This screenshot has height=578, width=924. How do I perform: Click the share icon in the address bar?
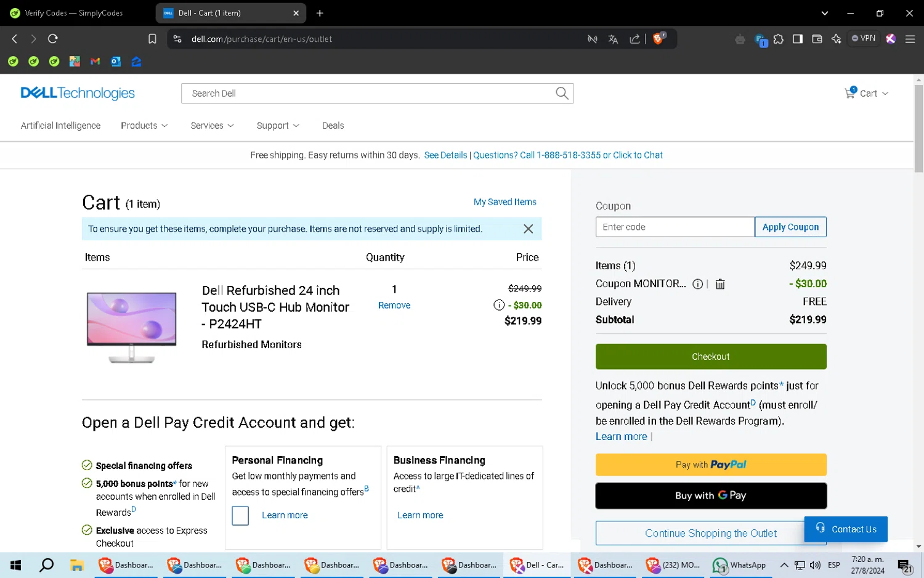coord(634,39)
